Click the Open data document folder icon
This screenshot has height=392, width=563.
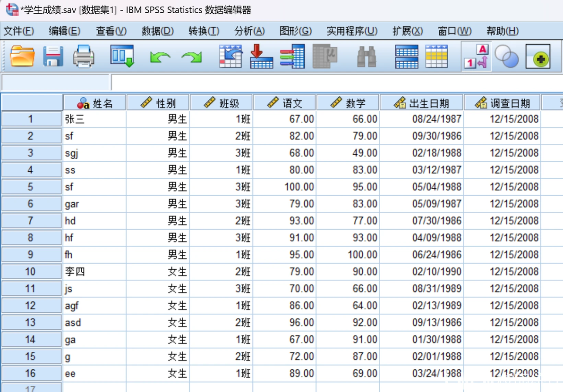(22, 56)
